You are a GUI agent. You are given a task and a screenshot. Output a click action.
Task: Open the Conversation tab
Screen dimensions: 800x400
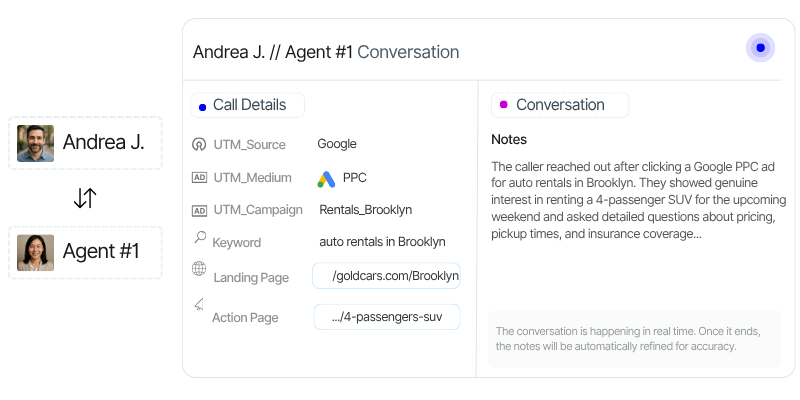pyautogui.click(x=559, y=105)
